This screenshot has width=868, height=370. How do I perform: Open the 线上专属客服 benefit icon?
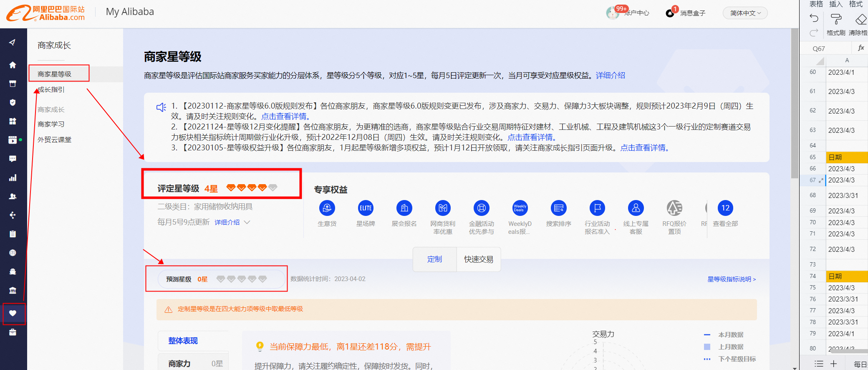pos(636,208)
